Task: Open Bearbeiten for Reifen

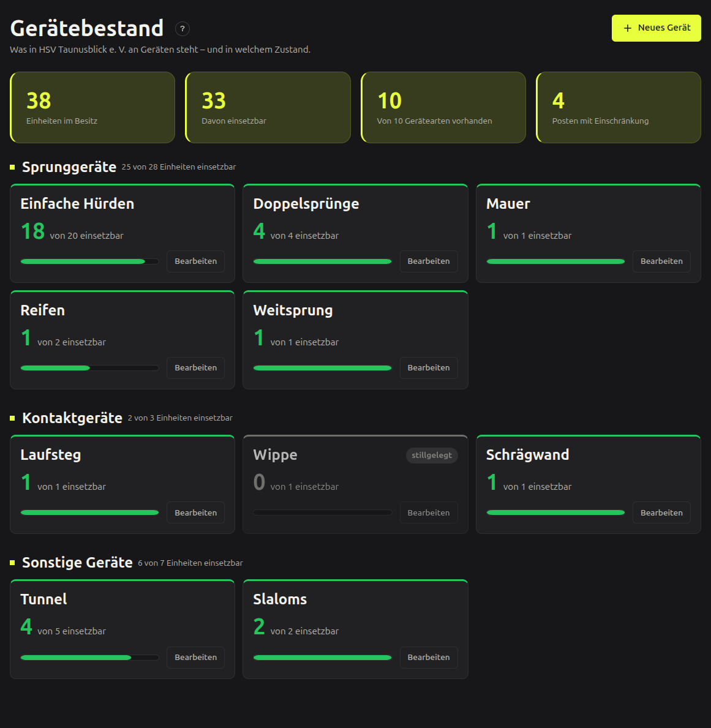Action: [x=195, y=368]
